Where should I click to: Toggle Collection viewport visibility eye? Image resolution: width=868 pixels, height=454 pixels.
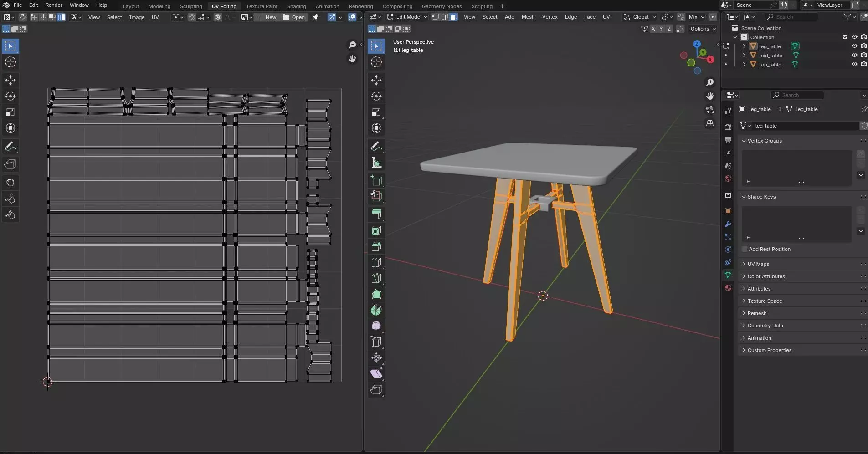pos(854,37)
